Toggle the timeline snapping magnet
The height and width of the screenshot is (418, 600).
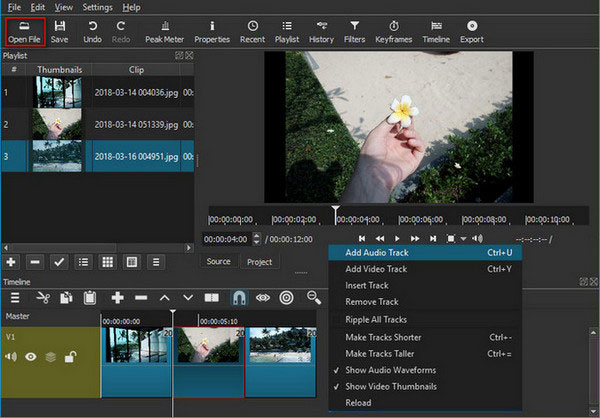pos(239,297)
